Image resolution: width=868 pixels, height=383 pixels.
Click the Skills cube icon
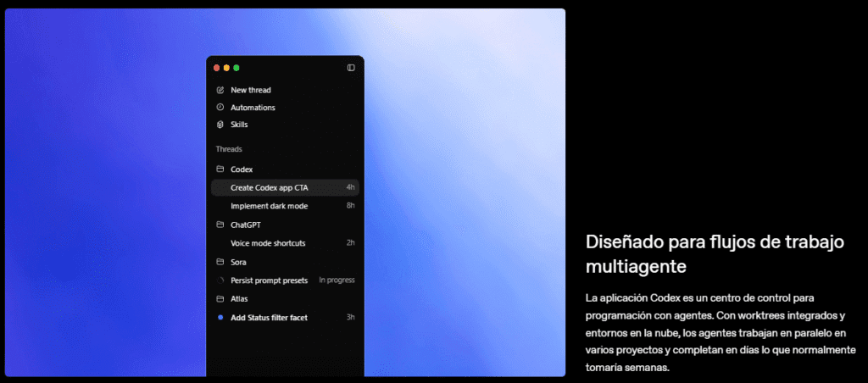[220, 125]
